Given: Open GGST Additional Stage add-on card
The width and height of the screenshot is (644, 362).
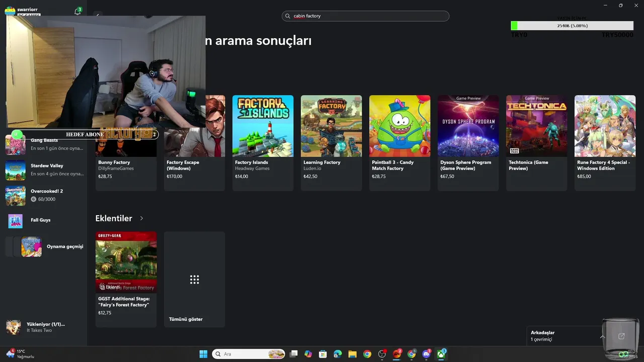Looking at the screenshot, I should [x=126, y=280].
